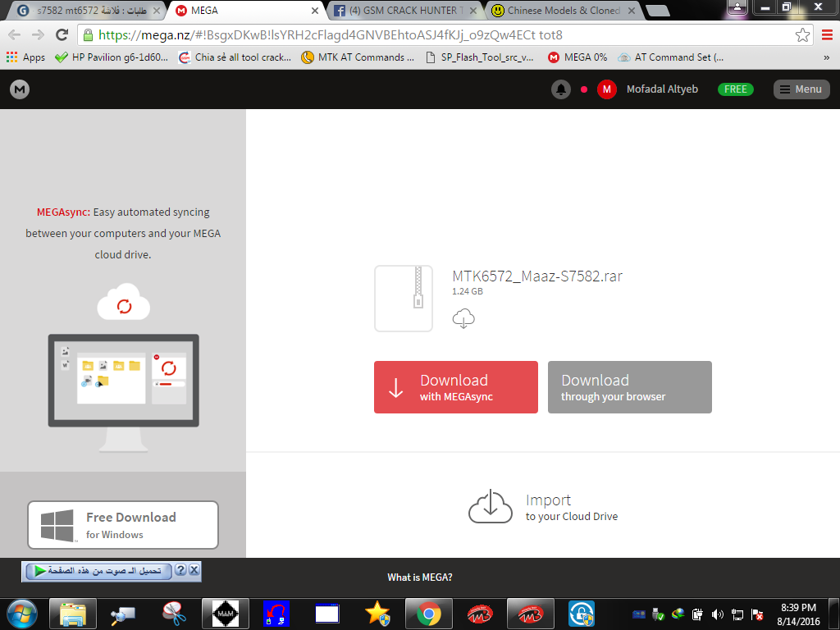840x630 pixels.
Task: Open the notifications bell
Action: tap(561, 89)
